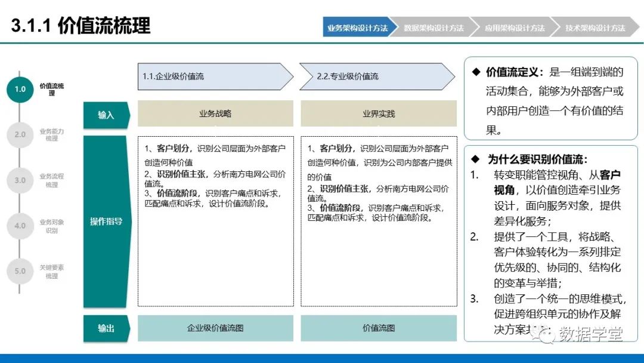644x363 pixels.
Task: Switch to the 数据架构设计方法 tab
Action: click(x=435, y=27)
